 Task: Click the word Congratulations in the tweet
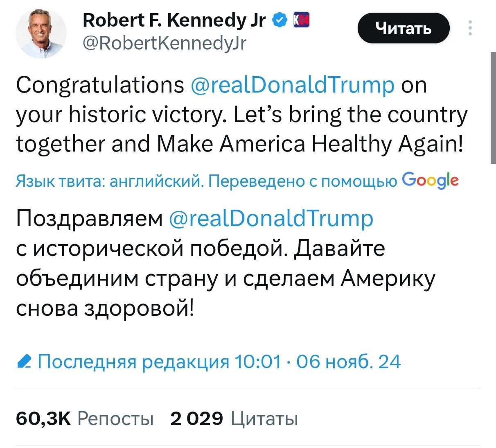coord(100,85)
